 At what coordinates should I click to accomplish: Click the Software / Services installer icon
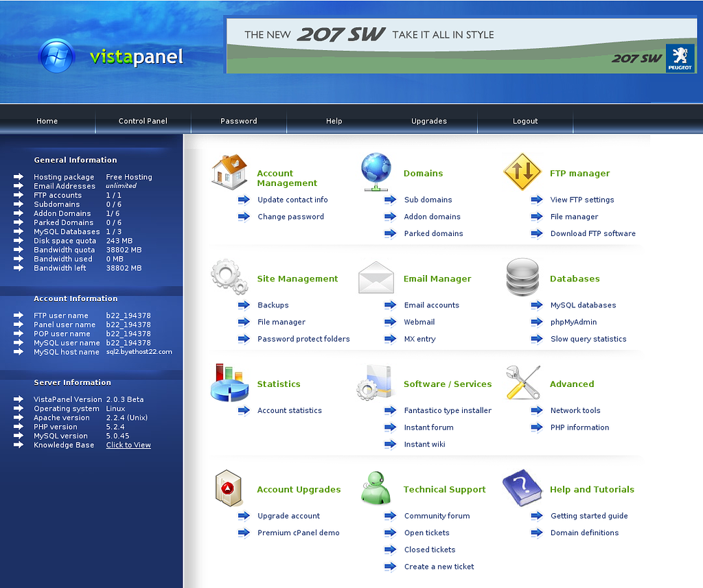click(376, 381)
